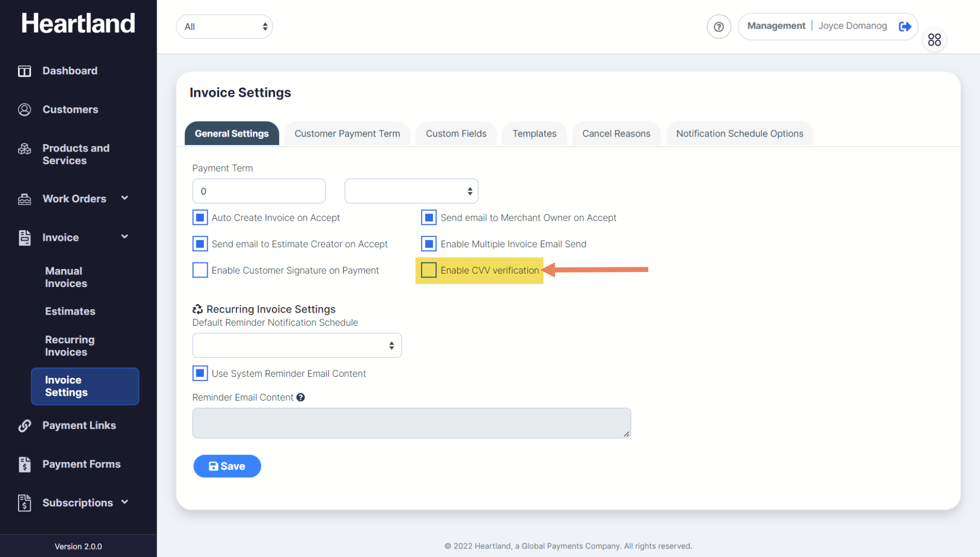The width and height of the screenshot is (980, 557).
Task: Enable CVV verification checkbox
Action: [x=429, y=270]
